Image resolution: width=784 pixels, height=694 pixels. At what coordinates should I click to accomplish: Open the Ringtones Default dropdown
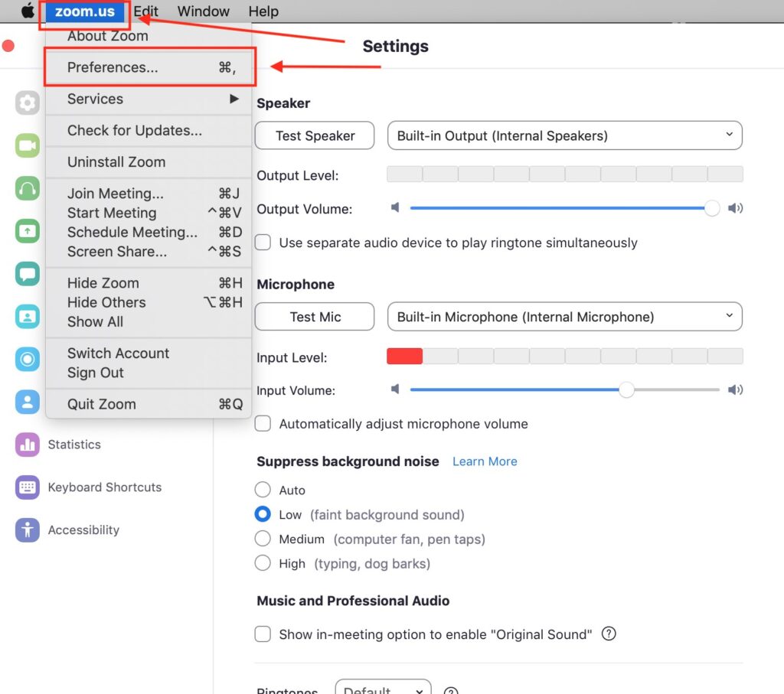(x=383, y=687)
